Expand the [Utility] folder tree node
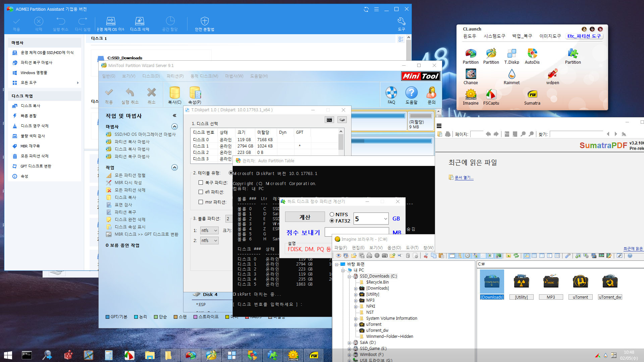This screenshot has width=644, height=362. (x=356, y=295)
